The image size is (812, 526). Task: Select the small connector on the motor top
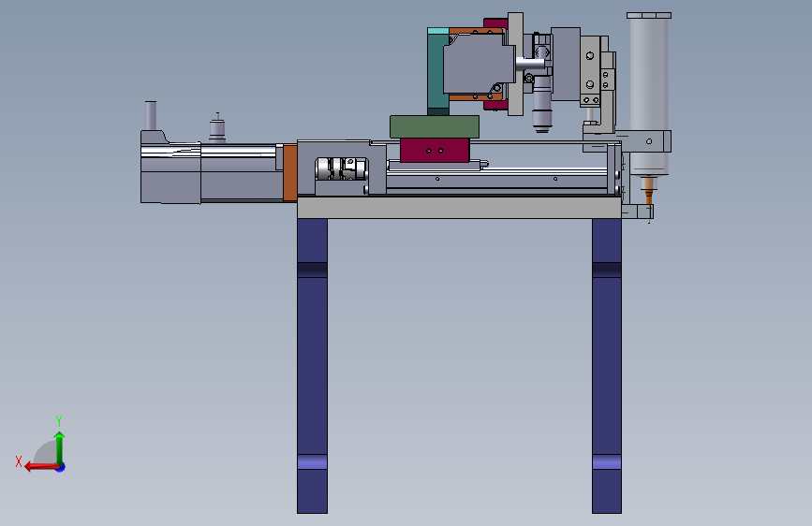click(x=217, y=128)
